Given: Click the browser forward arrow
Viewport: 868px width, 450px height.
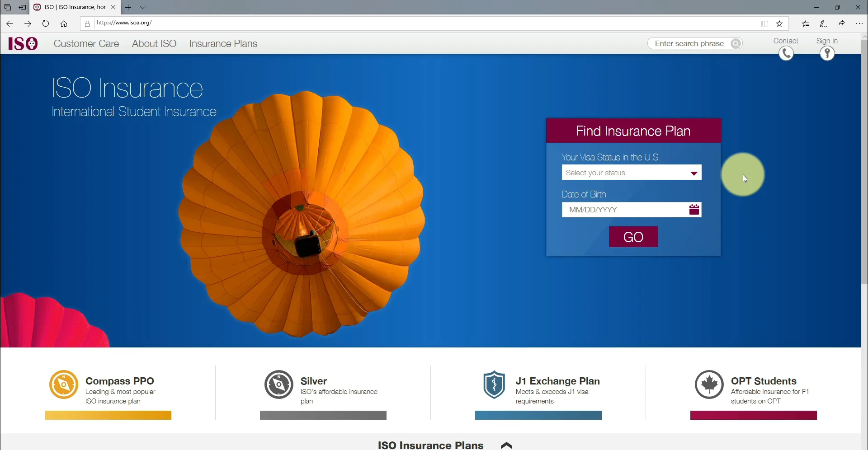Looking at the screenshot, I should click(28, 23).
